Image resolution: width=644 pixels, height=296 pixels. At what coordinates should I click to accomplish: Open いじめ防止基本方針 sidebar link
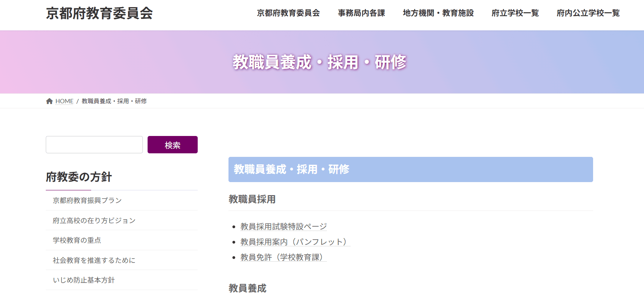122,280
